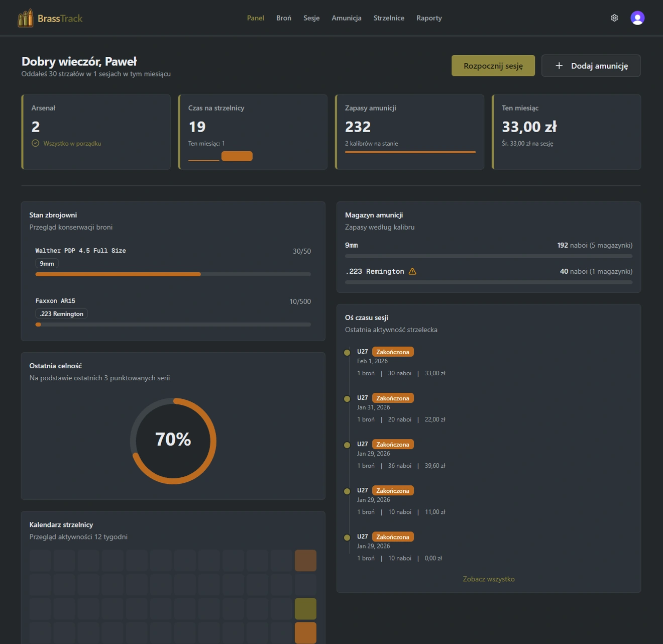
Task: Select the 9mm caliber badge under Walther PDP
Action: tap(47, 263)
